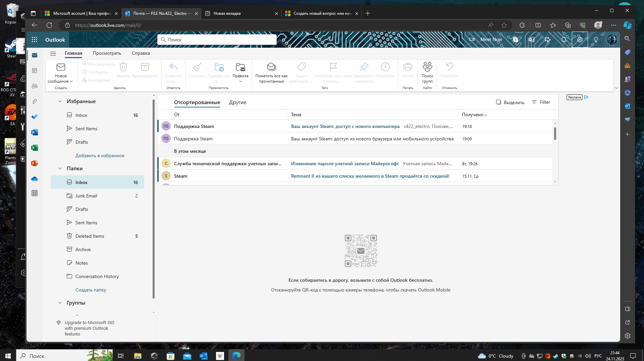Screen dimensions: 644x361
Task: Open the Главная ribbon tab
Action: coord(73,53)
